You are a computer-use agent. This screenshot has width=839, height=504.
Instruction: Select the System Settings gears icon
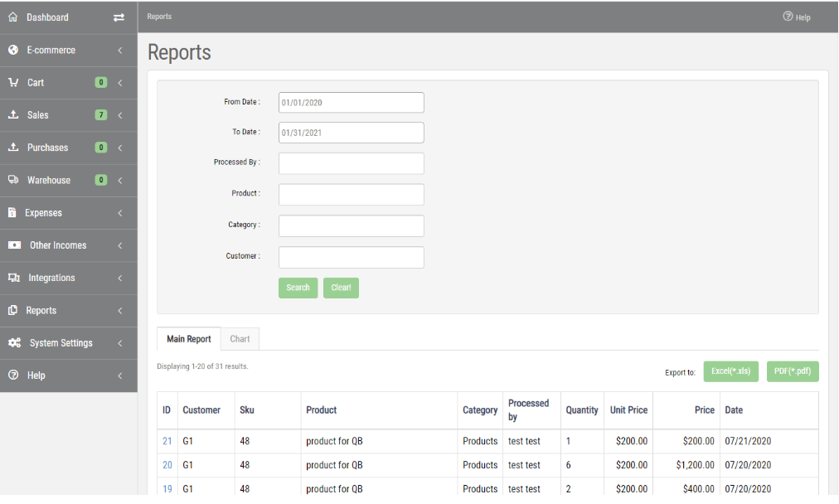point(12,342)
